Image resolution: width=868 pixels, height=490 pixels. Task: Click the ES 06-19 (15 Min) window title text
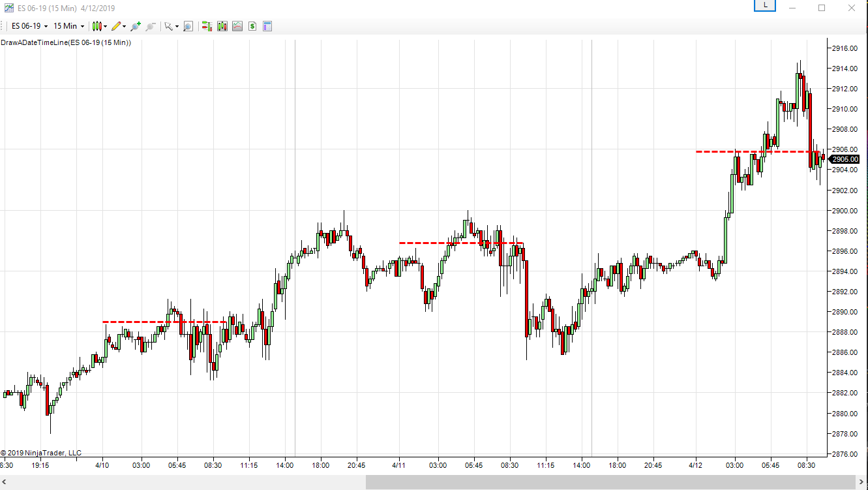click(x=47, y=8)
